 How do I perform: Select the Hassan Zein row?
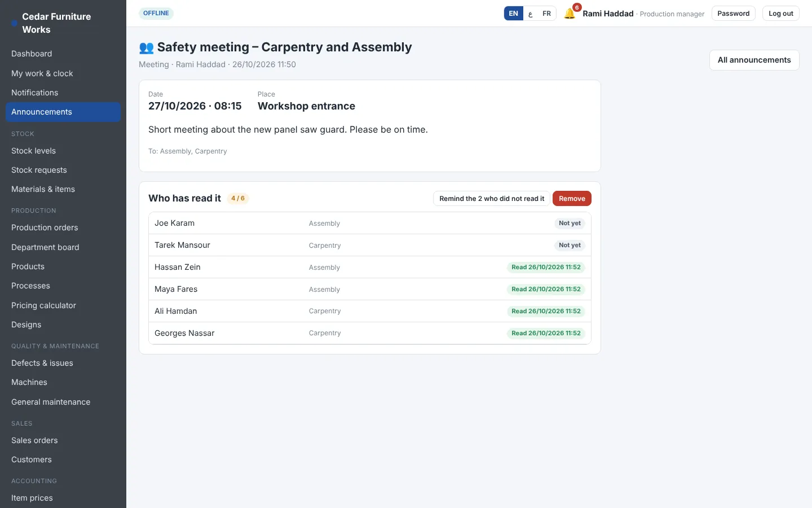click(370, 267)
